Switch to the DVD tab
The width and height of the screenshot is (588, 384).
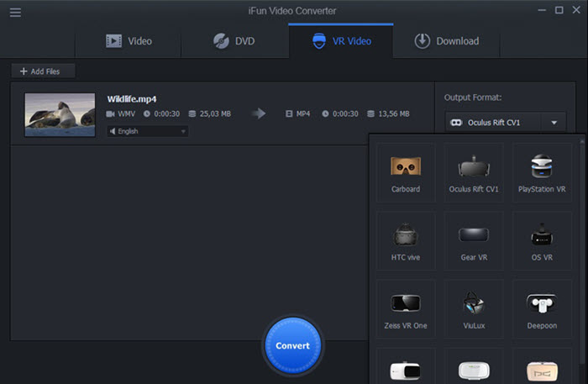[x=234, y=41]
